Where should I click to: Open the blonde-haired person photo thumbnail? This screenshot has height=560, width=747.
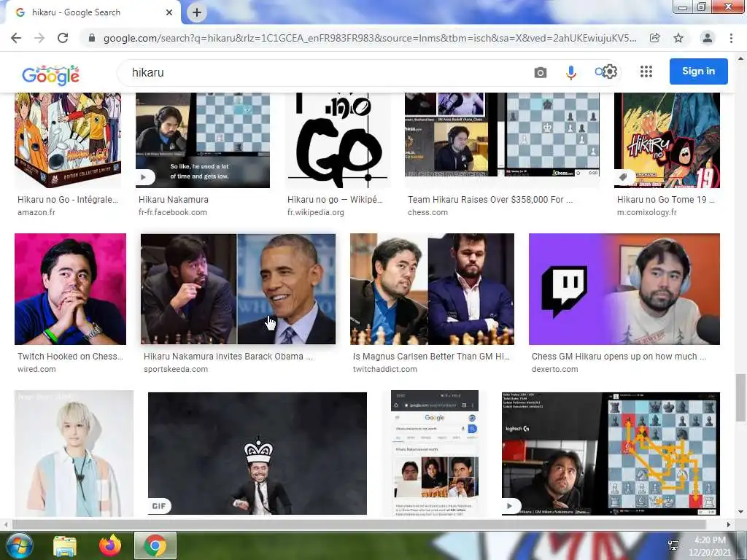[74, 454]
